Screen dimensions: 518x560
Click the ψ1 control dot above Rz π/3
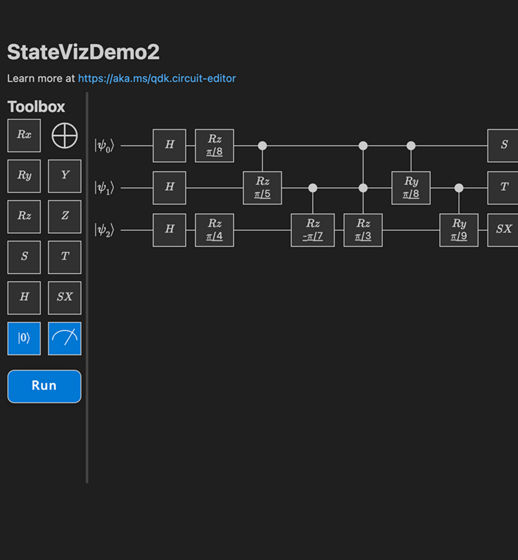click(x=363, y=188)
